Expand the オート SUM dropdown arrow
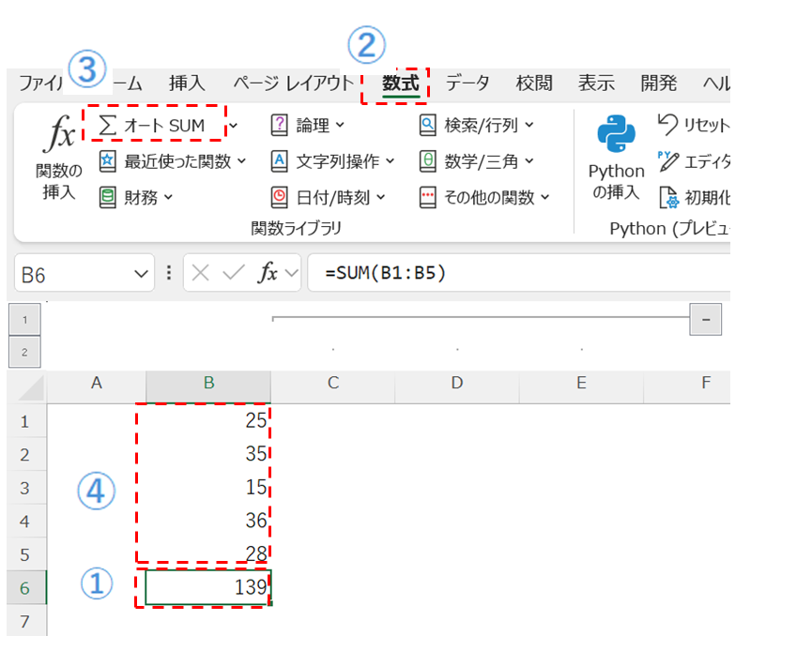 234,125
